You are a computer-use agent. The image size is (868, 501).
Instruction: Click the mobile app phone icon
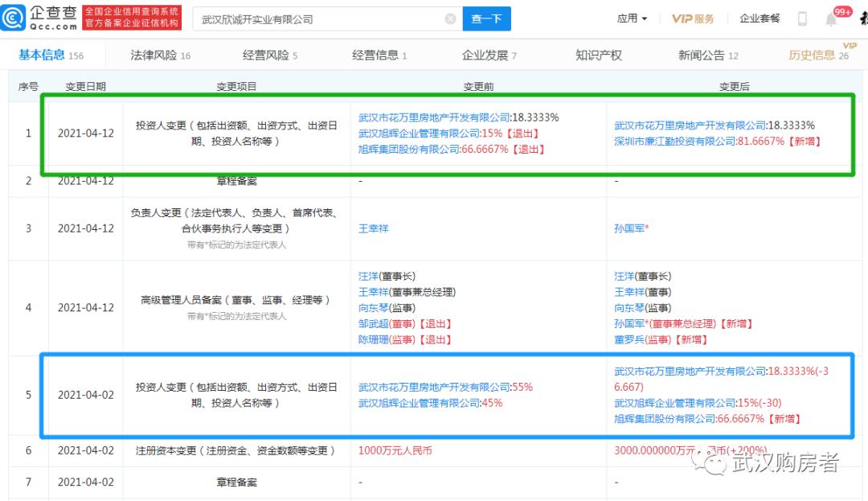pos(801,18)
